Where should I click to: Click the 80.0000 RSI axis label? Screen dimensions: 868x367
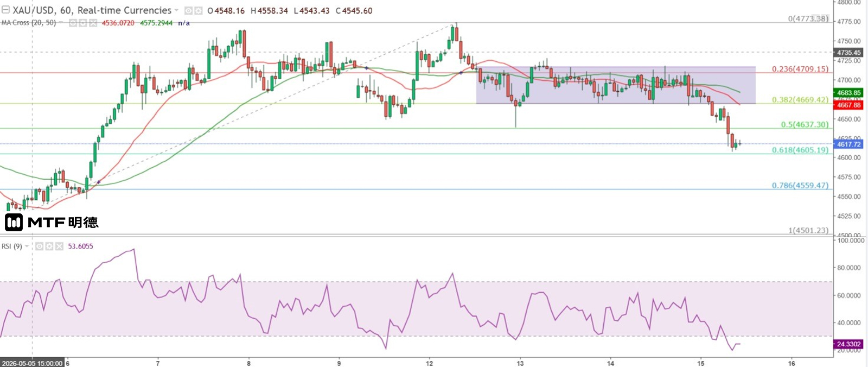[x=849, y=268]
